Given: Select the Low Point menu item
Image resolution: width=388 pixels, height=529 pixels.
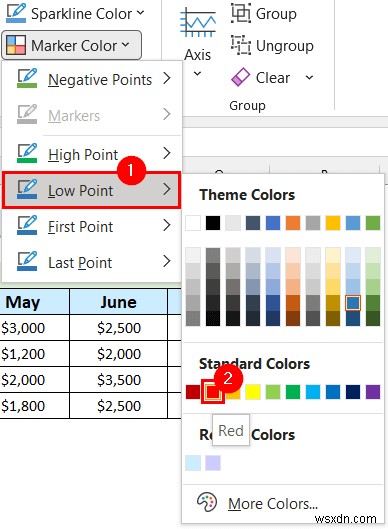Looking at the screenshot, I should coord(92,190).
